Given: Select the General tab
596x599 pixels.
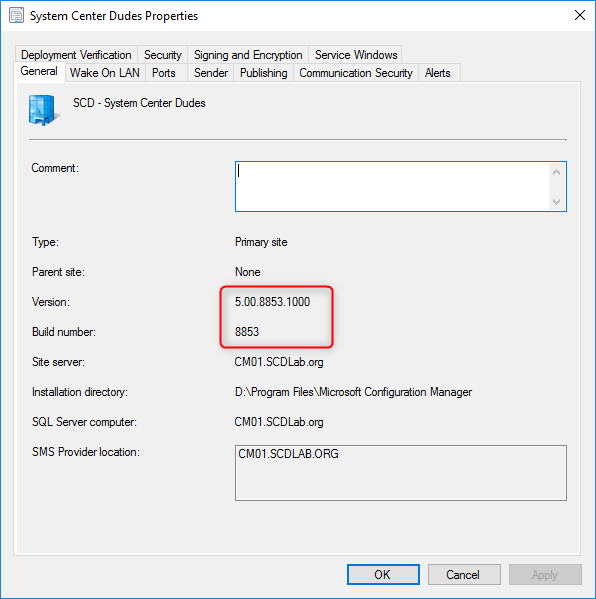Looking at the screenshot, I should [x=39, y=71].
